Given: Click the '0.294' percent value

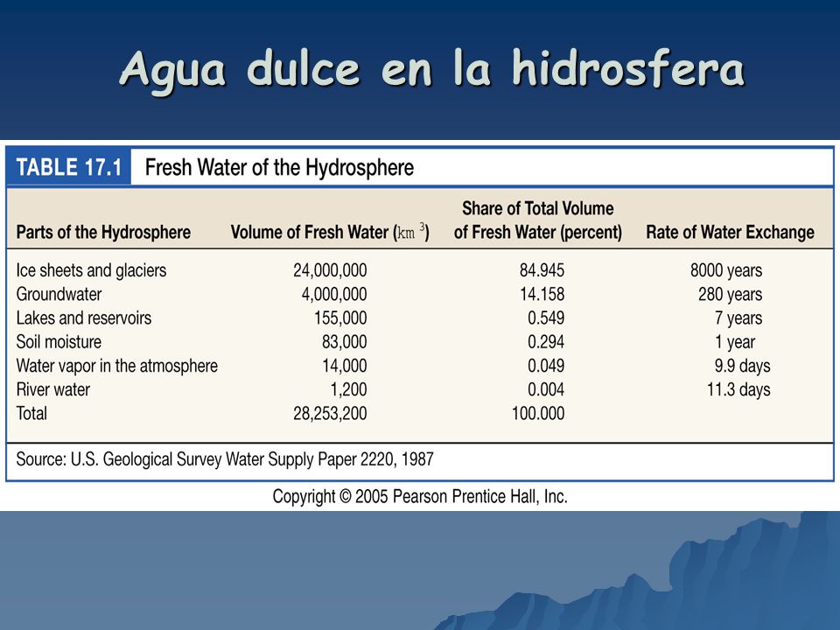Looking at the screenshot, I should [546, 342].
